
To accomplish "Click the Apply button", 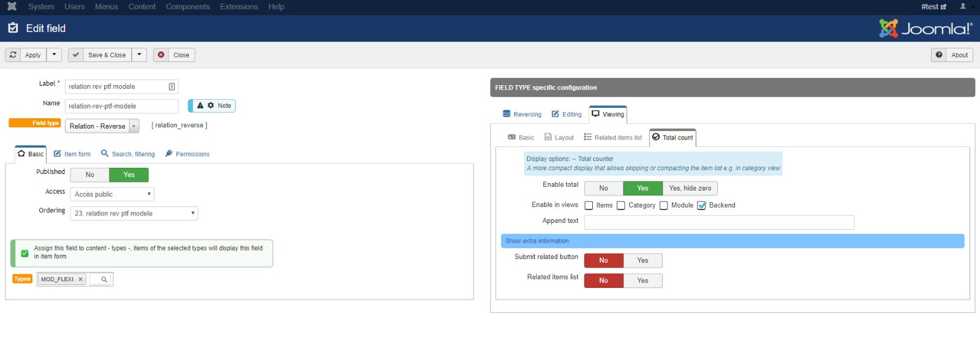I will (x=26, y=55).
